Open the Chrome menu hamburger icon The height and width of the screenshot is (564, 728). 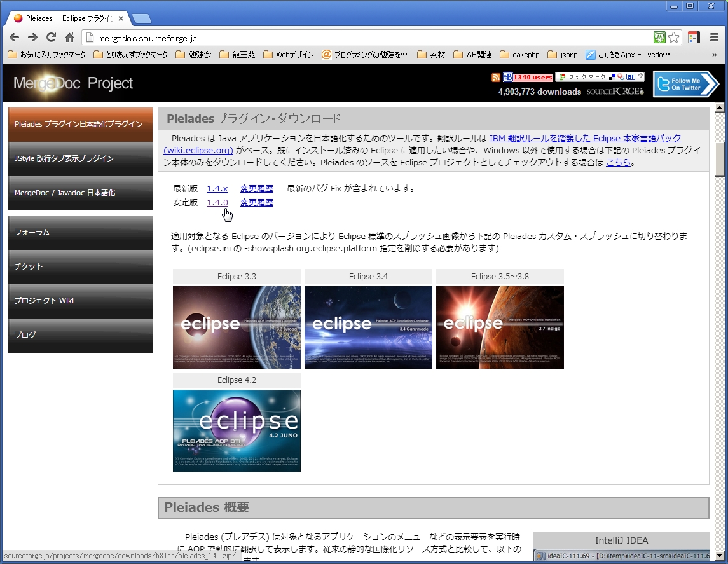715,38
